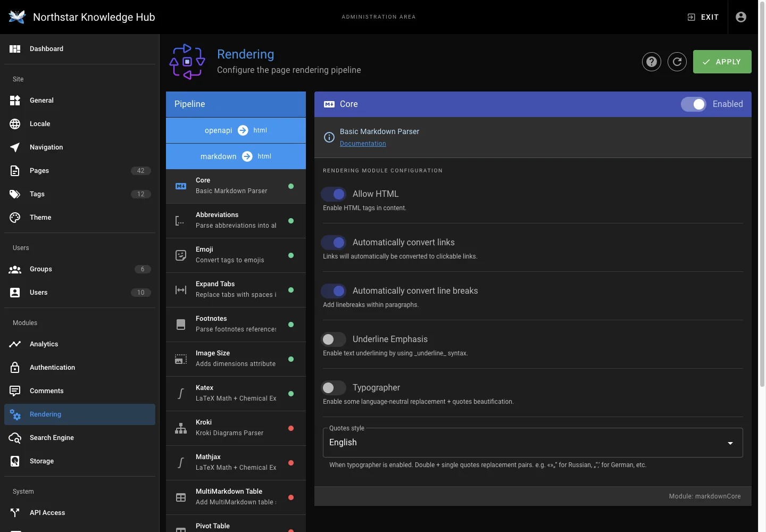766x532 pixels.
Task: Select the openapi to html pipeline
Action: coord(236,130)
